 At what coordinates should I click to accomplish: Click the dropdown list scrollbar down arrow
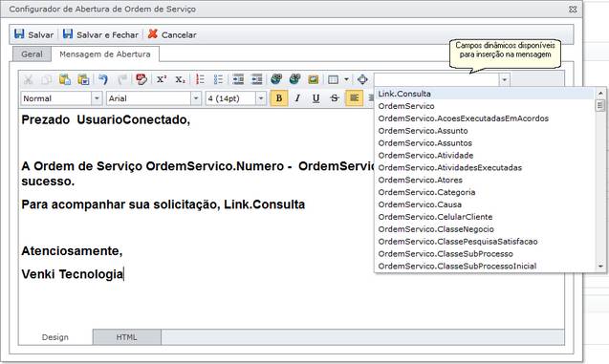pos(600,266)
